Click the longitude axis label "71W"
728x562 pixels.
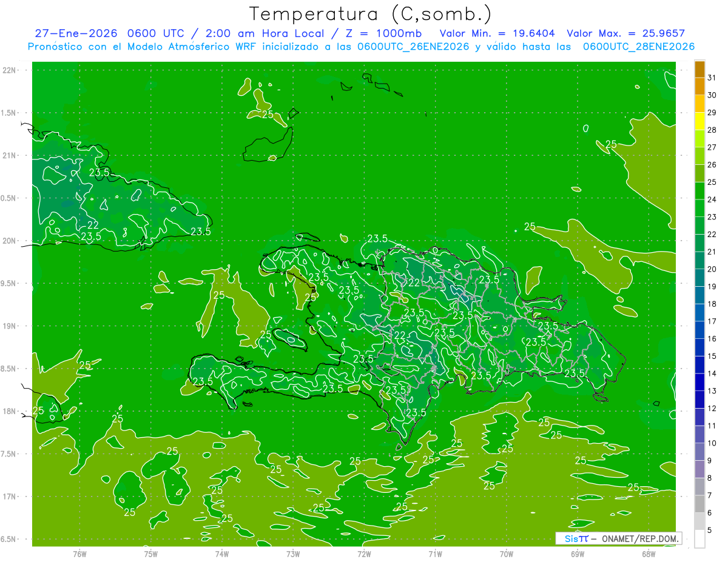(x=435, y=554)
